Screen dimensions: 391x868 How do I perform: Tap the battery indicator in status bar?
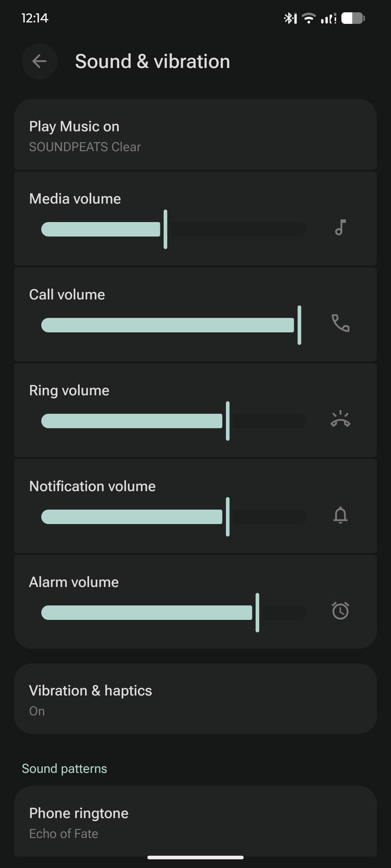point(353,18)
